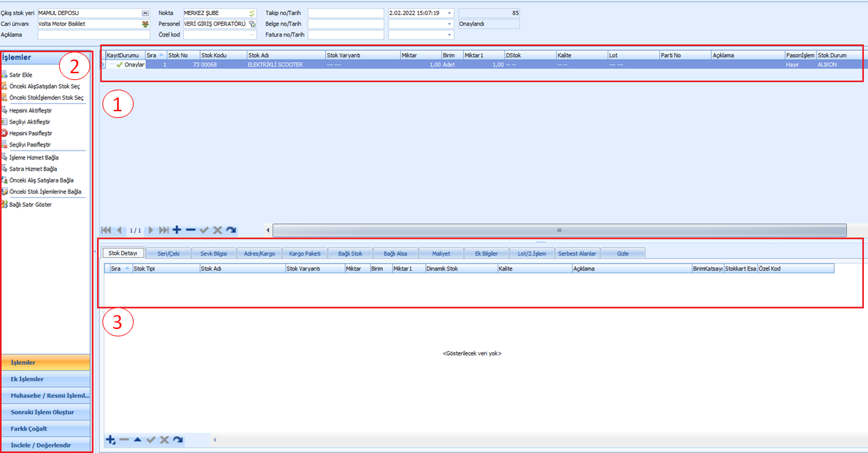
Task: Open the Maliyet tab
Action: point(441,254)
